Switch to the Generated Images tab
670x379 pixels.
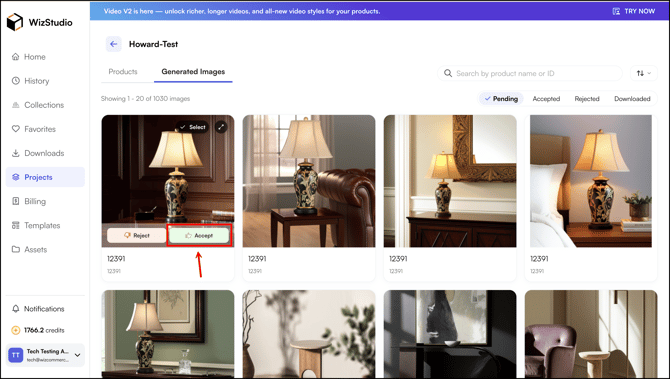point(193,72)
